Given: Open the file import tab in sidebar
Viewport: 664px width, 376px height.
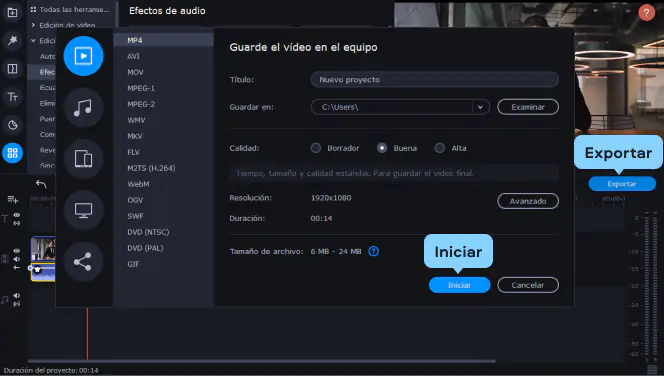Looking at the screenshot, I should (x=12, y=13).
